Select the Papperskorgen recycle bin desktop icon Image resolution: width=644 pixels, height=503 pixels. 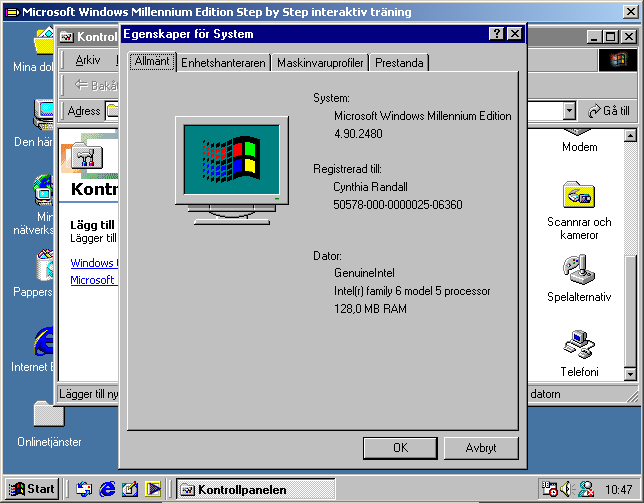[44, 266]
